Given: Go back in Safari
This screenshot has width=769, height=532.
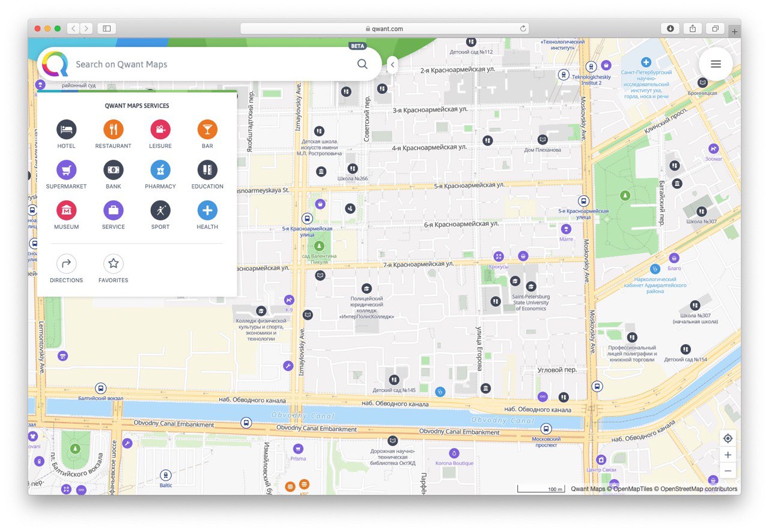Looking at the screenshot, I should 73,28.
